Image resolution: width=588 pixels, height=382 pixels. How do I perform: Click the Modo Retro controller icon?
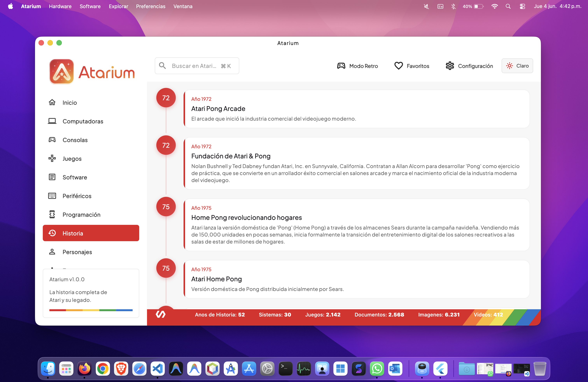click(x=341, y=66)
